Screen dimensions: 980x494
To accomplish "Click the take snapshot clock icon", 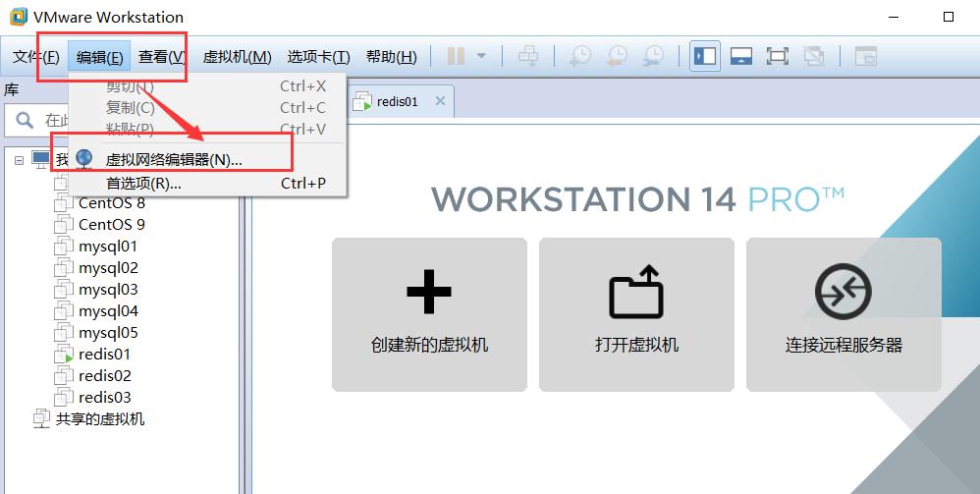I will pyautogui.click(x=580, y=56).
